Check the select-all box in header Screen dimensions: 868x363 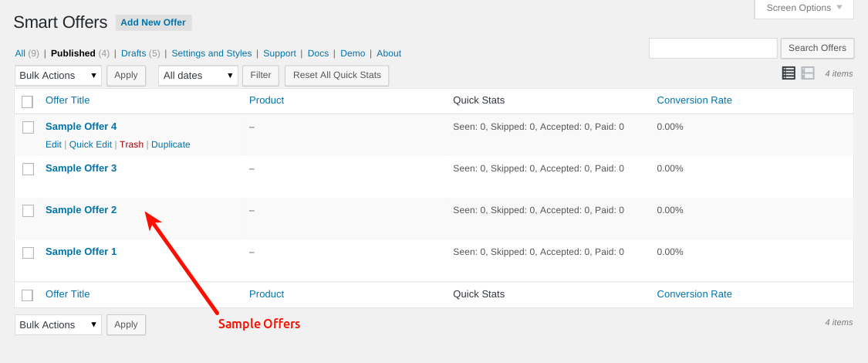[27, 101]
